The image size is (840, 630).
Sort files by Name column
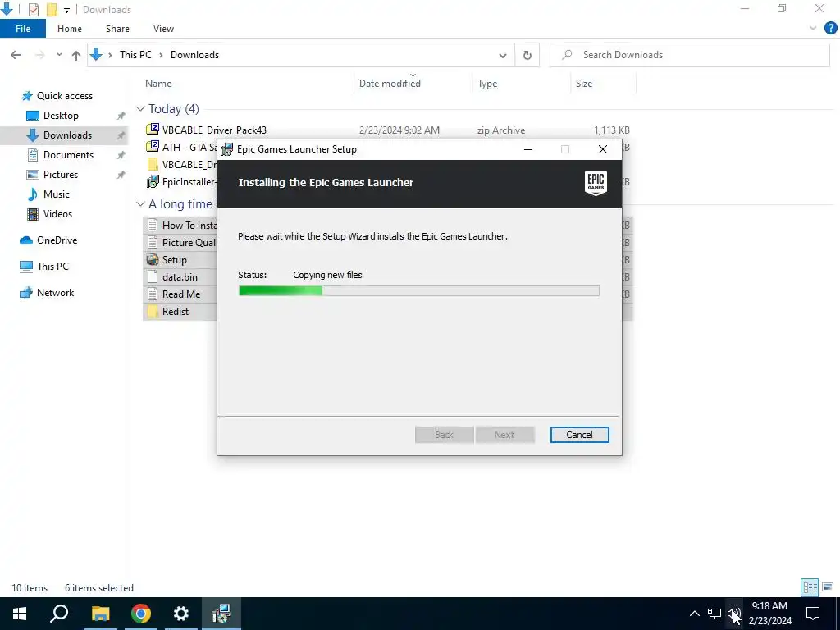click(158, 84)
